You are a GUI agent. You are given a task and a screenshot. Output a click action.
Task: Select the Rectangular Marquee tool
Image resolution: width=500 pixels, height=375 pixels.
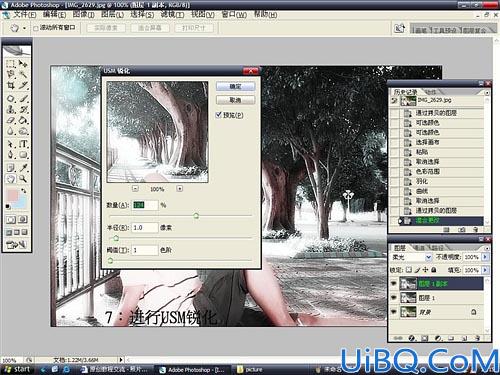coord(11,63)
